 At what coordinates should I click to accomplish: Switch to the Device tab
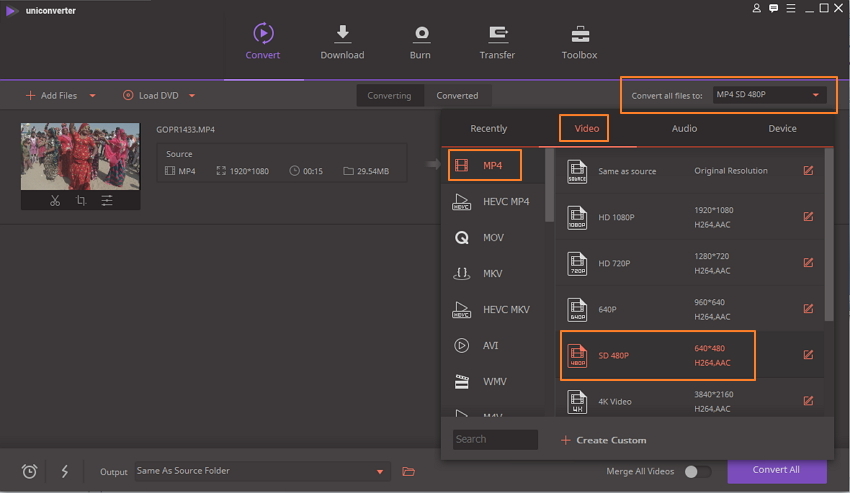(x=782, y=129)
